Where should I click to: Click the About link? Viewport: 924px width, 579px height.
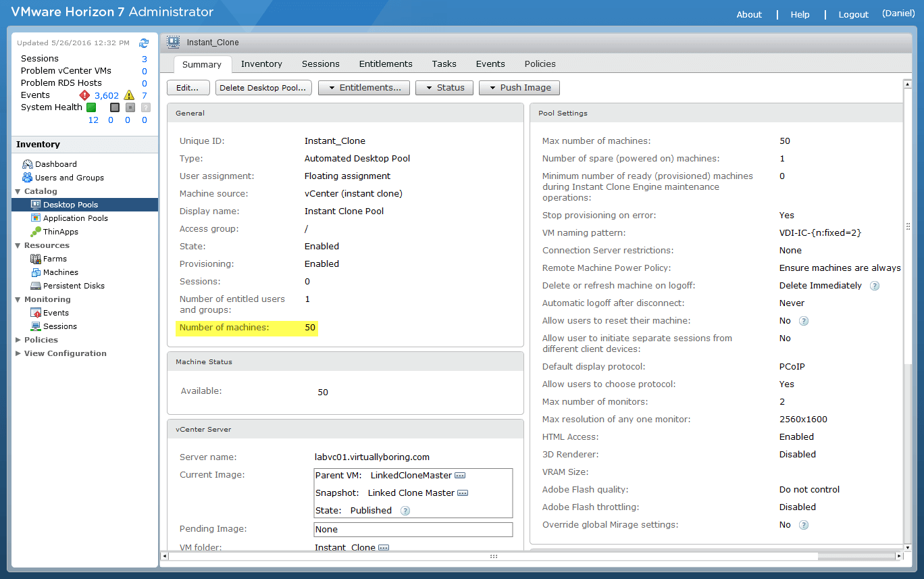click(x=749, y=15)
